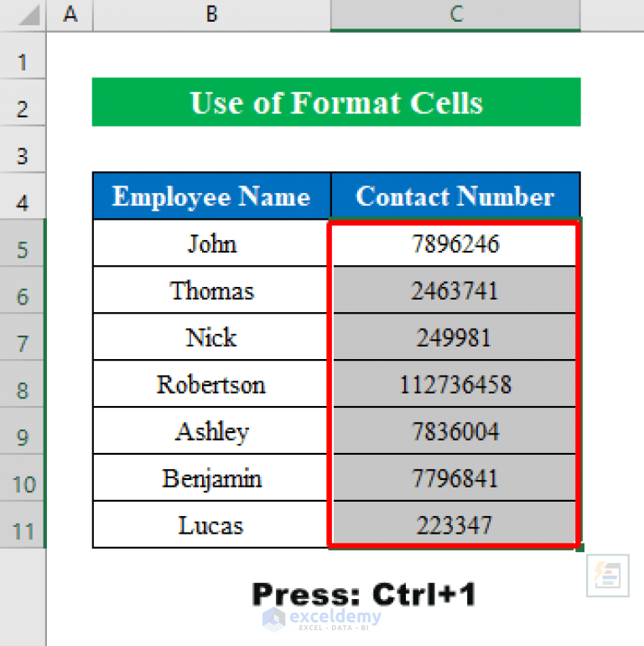This screenshot has height=646, width=644.
Task: Select the cell containing Ashley
Action: [211, 431]
